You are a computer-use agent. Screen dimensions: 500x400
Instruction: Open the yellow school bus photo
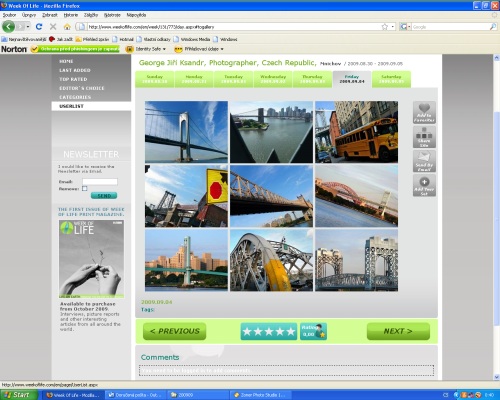point(356,132)
